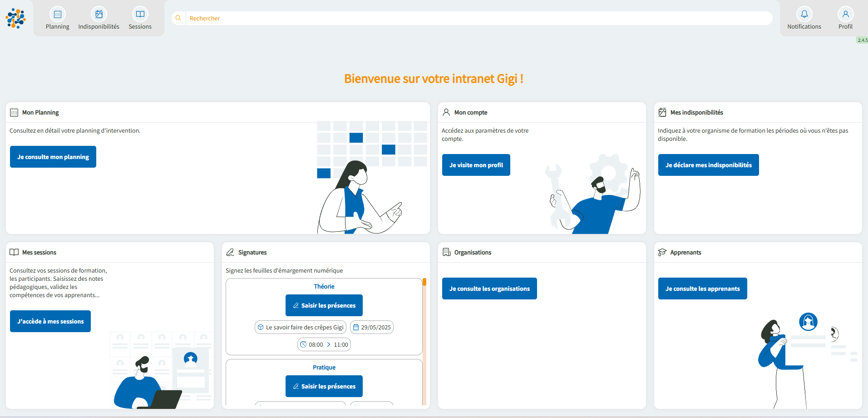This screenshot has height=418, width=868.
Task: Click Je déclare mes indisponibilités button
Action: pos(708,165)
